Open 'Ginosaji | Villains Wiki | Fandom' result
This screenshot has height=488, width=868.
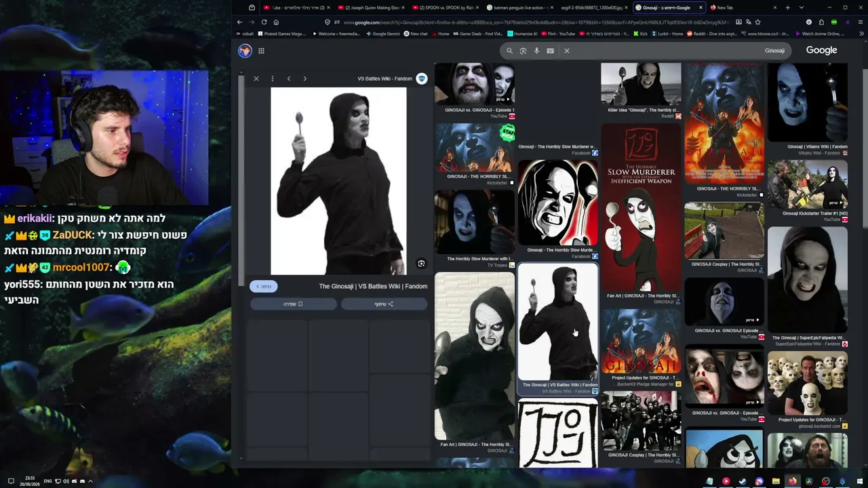807,108
